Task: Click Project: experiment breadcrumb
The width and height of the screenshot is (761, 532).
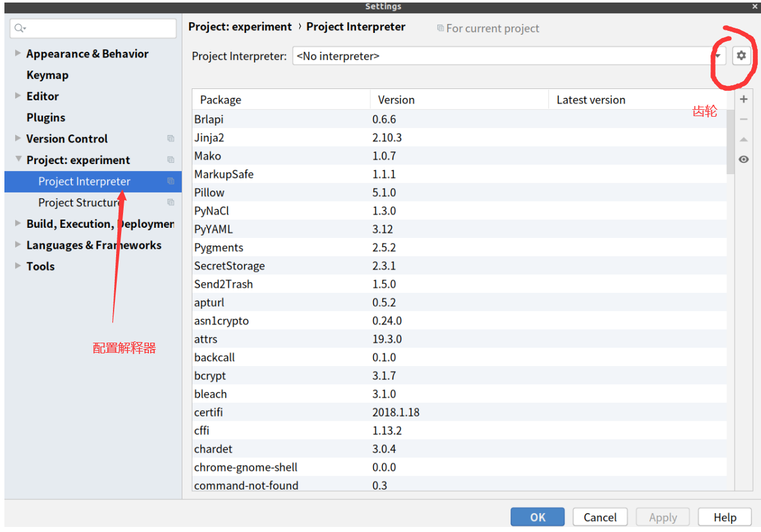Action: [x=240, y=27]
